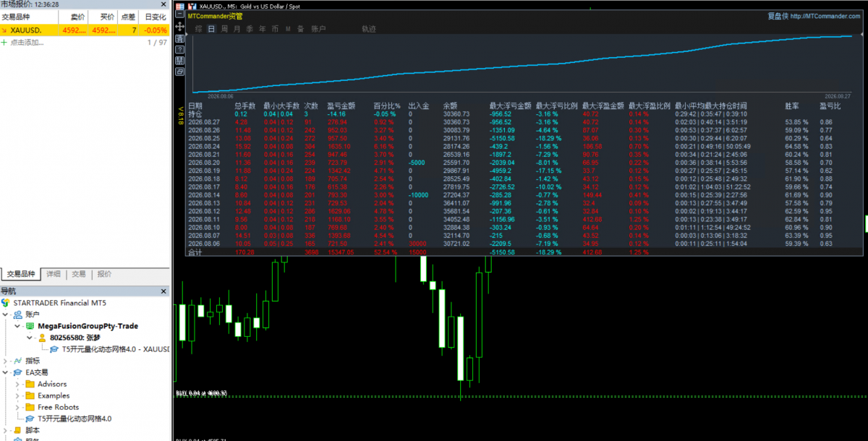This screenshot has width=868, height=441.
Task: Click the Examples folder icon
Action: coord(30,395)
